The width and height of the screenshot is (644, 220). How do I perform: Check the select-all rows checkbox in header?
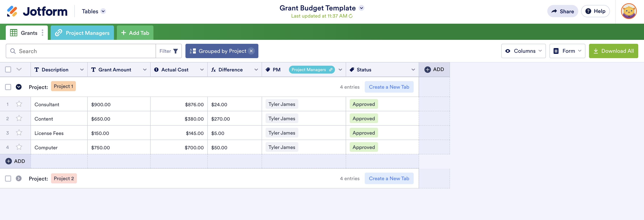click(x=8, y=69)
